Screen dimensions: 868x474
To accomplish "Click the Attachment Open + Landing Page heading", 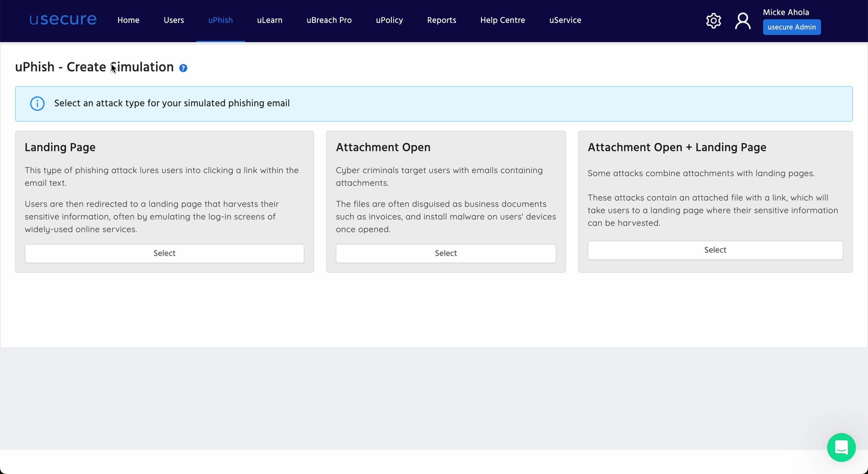I will click(677, 147).
